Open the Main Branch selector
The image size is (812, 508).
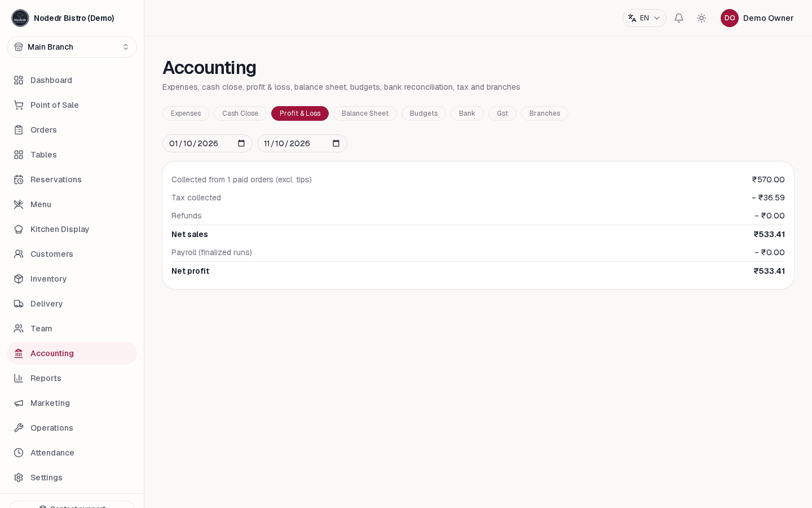(x=72, y=47)
